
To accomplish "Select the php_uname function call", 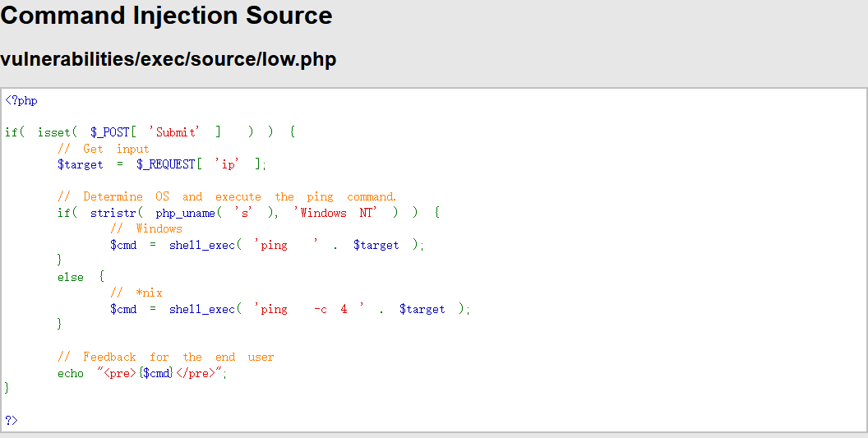I will [x=189, y=213].
